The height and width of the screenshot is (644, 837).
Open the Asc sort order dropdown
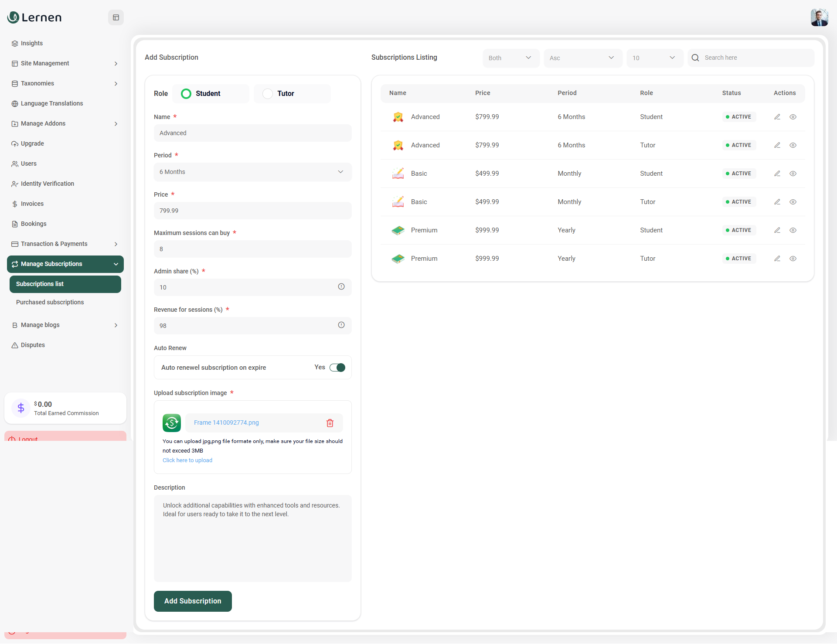click(x=582, y=58)
